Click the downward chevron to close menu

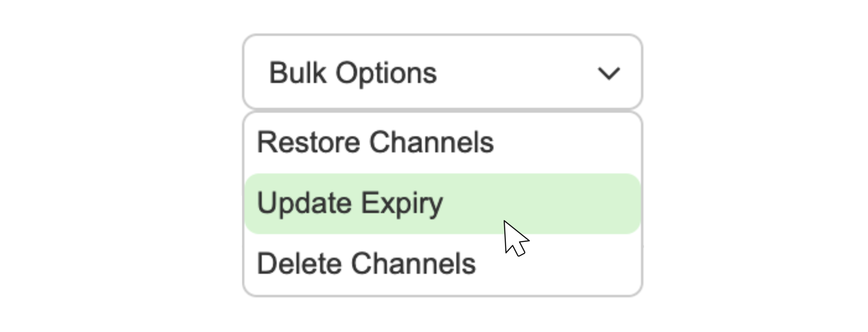click(608, 73)
